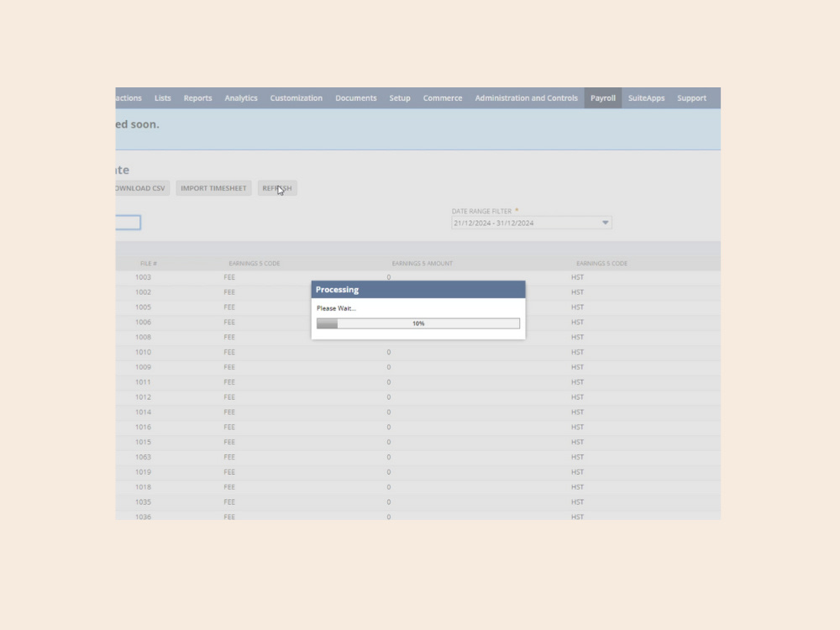Open the Setup menu
840x630 pixels.
click(x=400, y=98)
